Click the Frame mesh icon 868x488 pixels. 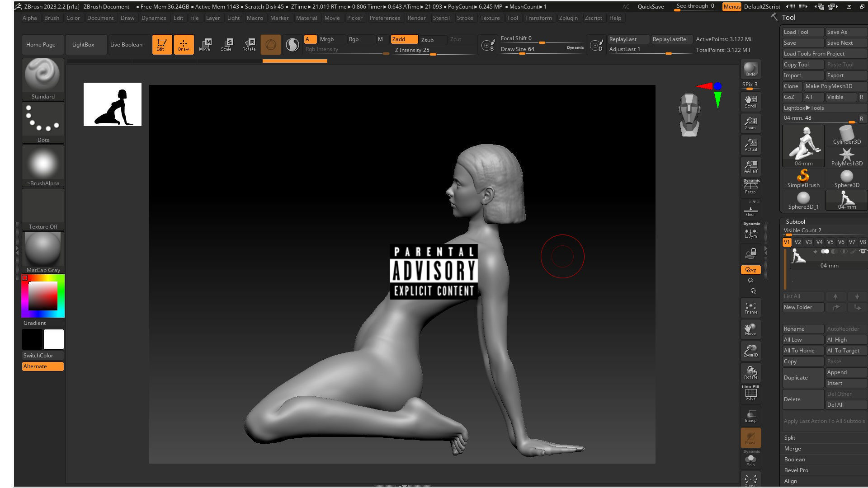coord(750,308)
